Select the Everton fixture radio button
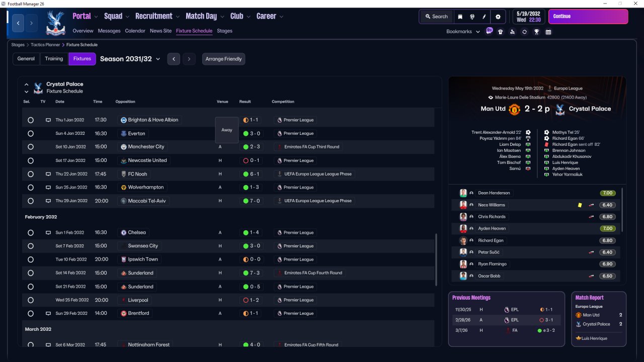The width and height of the screenshot is (644, 362). pos(31,134)
